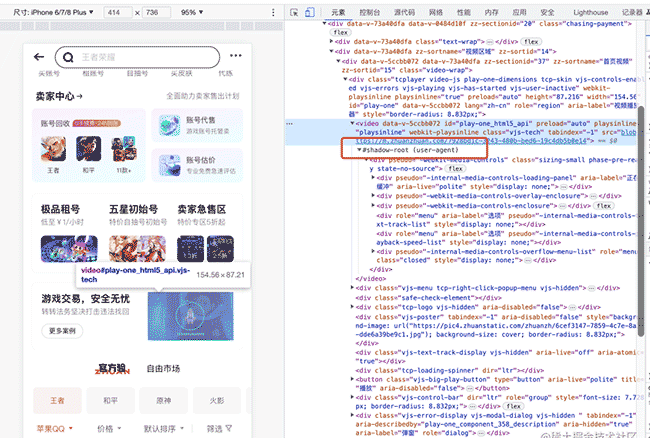Expand the vjs-menu tcp-right-click-popup-menu node
The width and height of the screenshot is (650, 438).
click(352, 288)
